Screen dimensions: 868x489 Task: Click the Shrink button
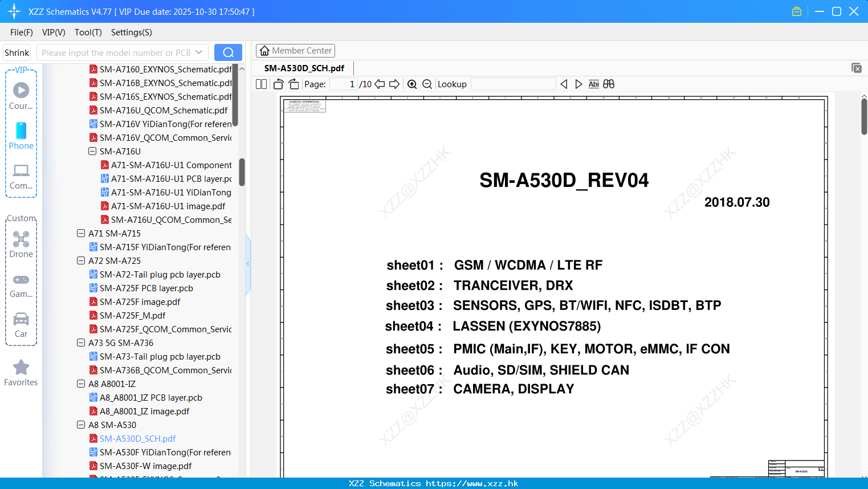(17, 52)
